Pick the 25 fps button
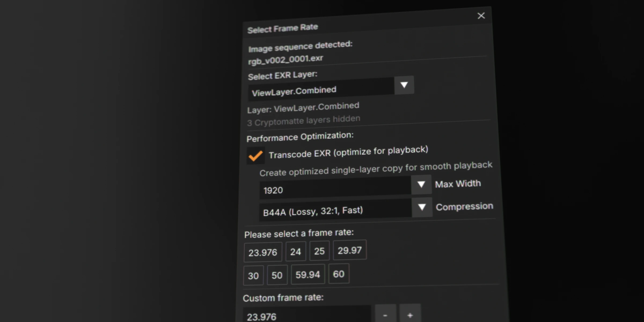This screenshot has height=322, width=644. click(319, 251)
